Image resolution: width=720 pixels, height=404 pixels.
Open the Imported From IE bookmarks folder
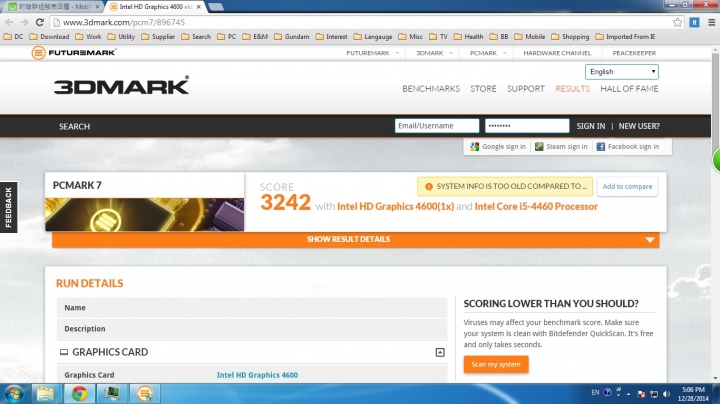pyautogui.click(x=625, y=37)
